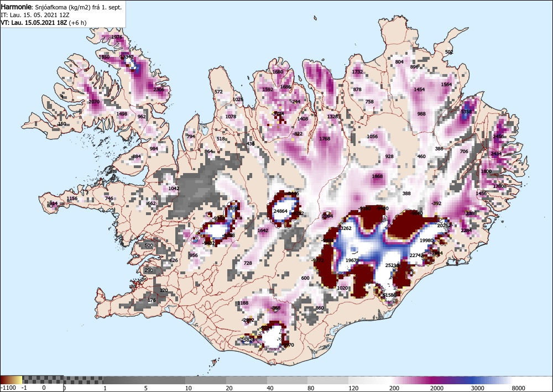Viewport: 553px width, 392px height.
Task: Click the map value 572
Action: point(218,92)
